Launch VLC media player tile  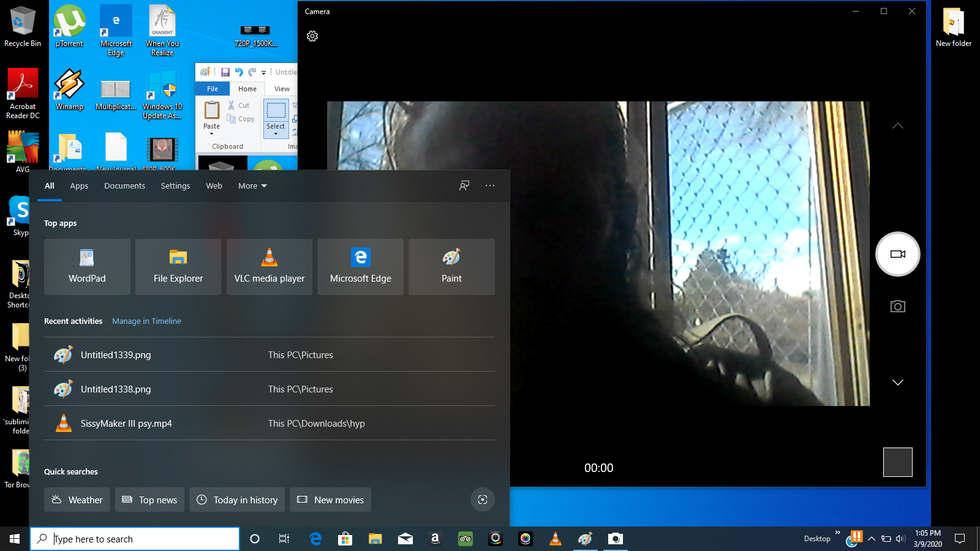(269, 267)
